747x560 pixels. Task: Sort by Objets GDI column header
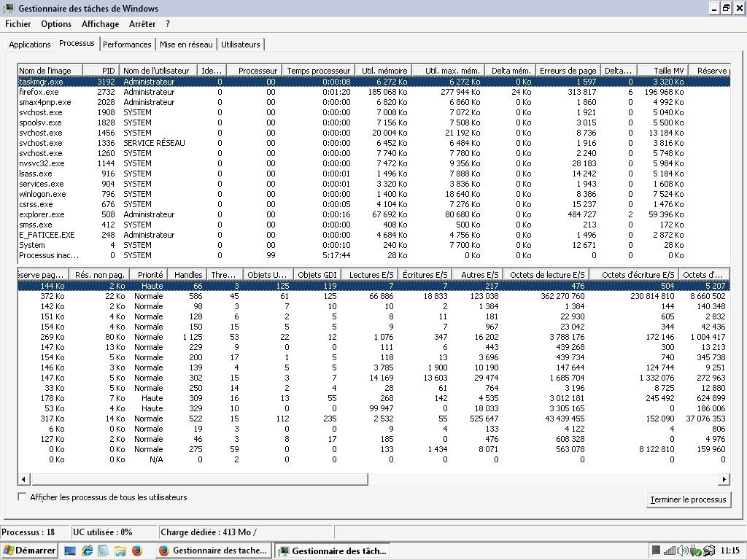click(x=317, y=275)
